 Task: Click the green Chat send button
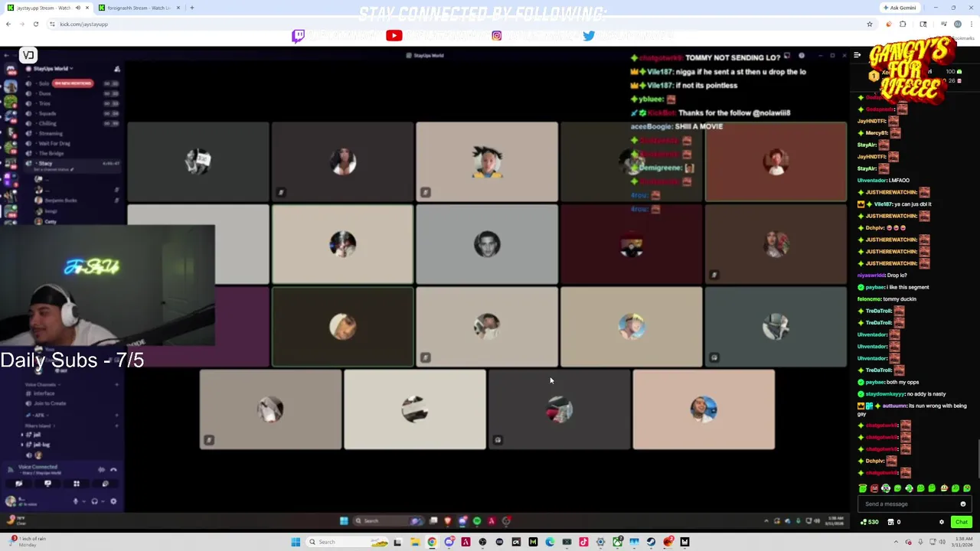point(962,522)
